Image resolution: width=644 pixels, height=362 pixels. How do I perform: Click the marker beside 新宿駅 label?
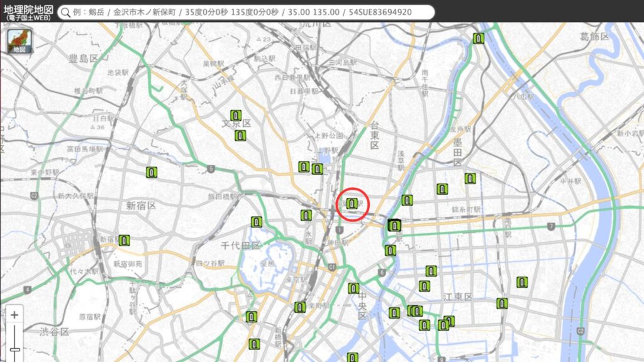[x=125, y=239]
